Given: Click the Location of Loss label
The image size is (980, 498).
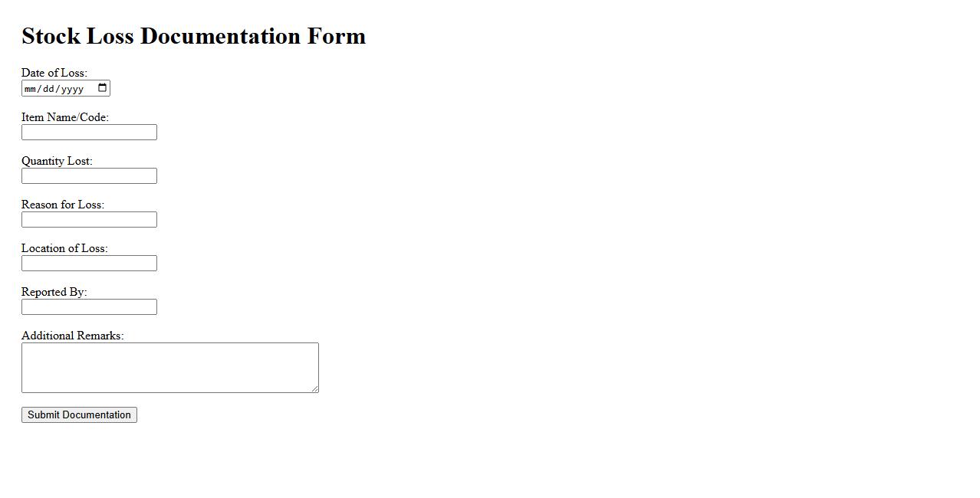Looking at the screenshot, I should (64, 248).
